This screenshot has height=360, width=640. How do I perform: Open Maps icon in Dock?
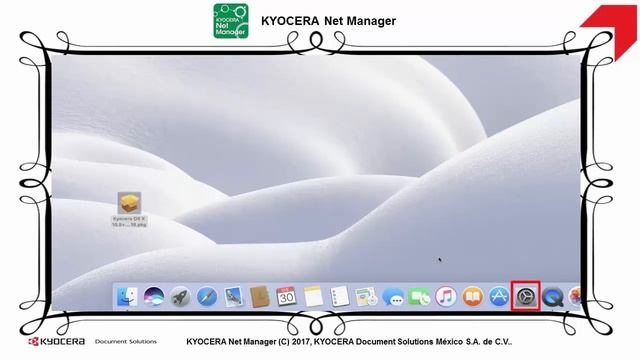366,297
